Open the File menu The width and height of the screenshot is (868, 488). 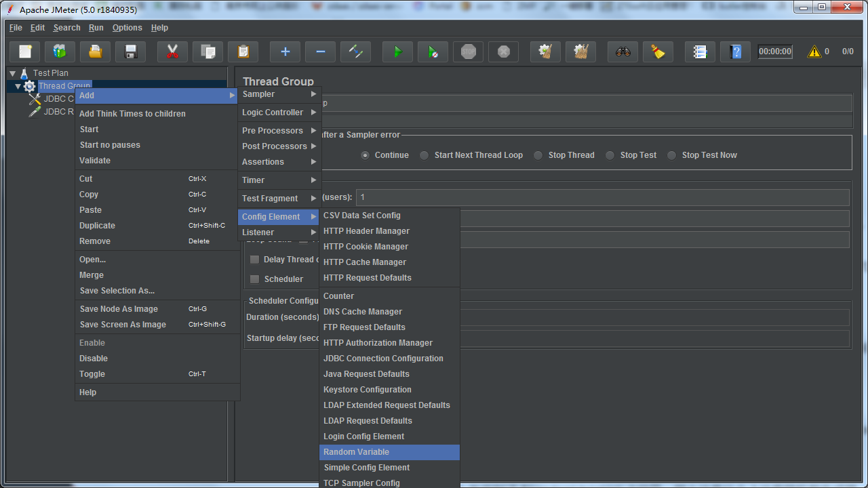[16, 28]
